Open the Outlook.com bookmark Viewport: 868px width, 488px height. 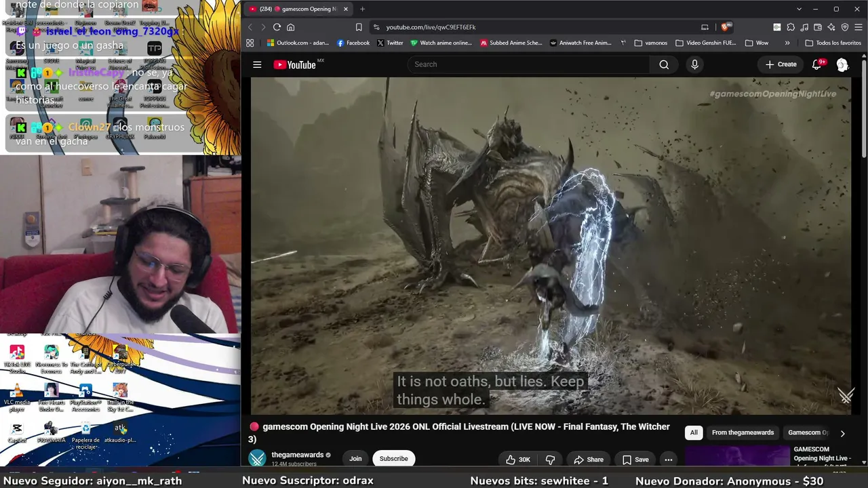click(x=298, y=43)
